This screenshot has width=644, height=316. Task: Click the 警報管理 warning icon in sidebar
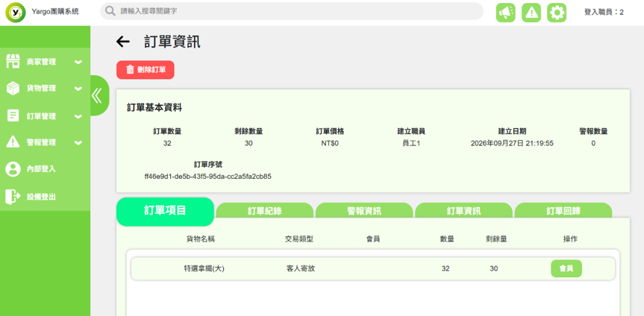tap(13, 142)
